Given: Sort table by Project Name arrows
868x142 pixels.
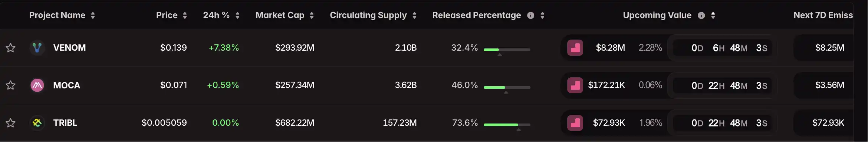Looking at the screenshot, I should [93, 16].
